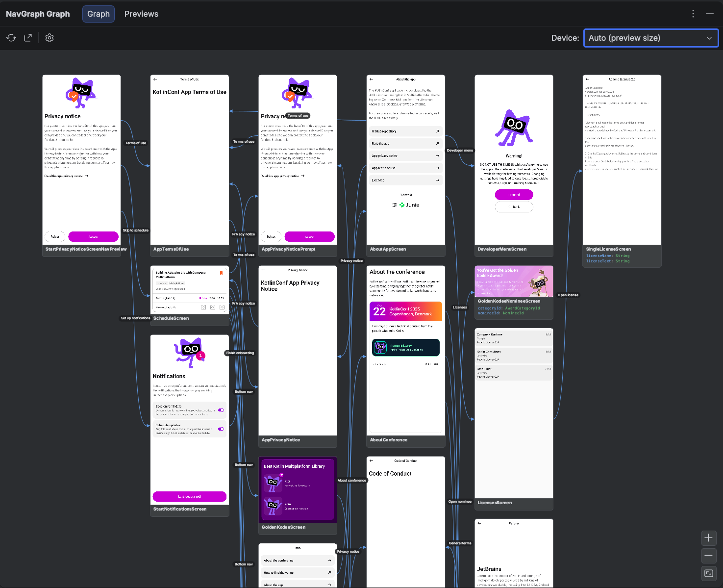Image resolution: width=723 pixels, height=588 pixels.
Task: Click the 'Rate the app' row in AboutAppScreen
Action: pos(406,143)
